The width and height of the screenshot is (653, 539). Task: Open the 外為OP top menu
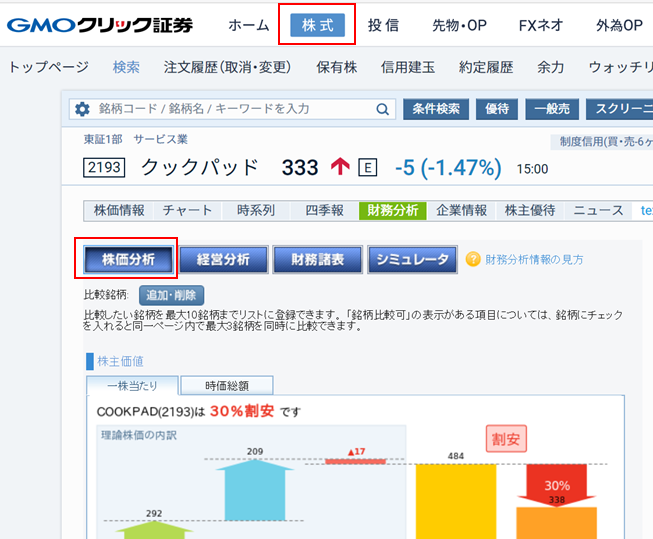pyautogui.click(x=619, y=25)
